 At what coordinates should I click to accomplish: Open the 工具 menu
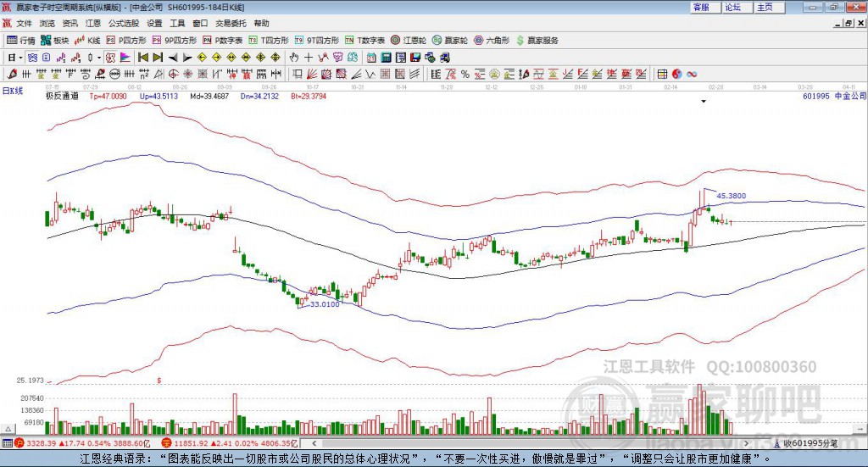[x=177, y=23]
